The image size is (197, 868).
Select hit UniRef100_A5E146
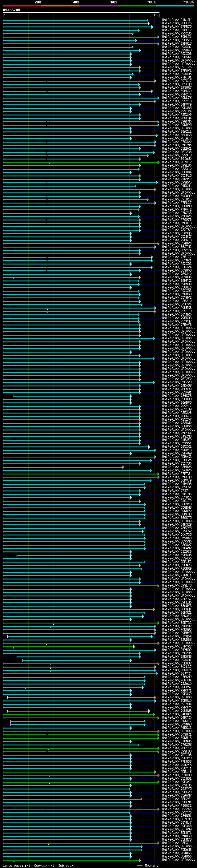[x=177, y=772]
